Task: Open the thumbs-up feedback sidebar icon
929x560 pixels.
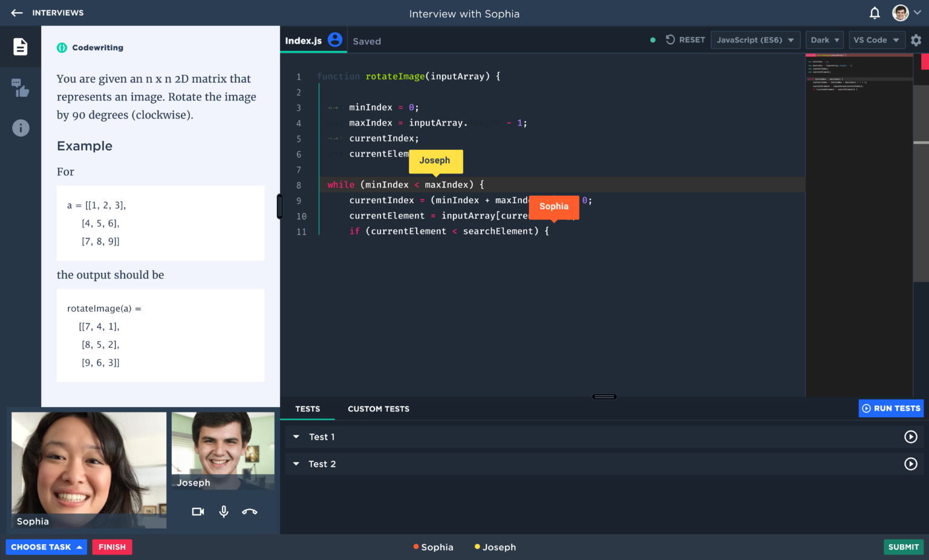Action: click(21, 88)
